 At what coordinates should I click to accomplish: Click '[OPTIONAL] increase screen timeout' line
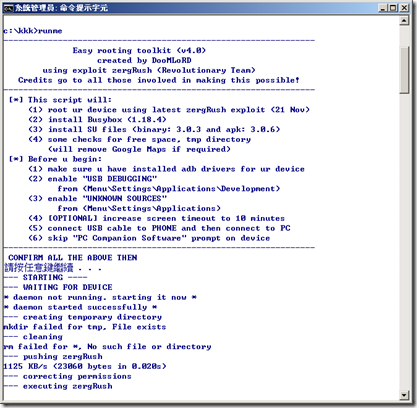click(156, 219)
